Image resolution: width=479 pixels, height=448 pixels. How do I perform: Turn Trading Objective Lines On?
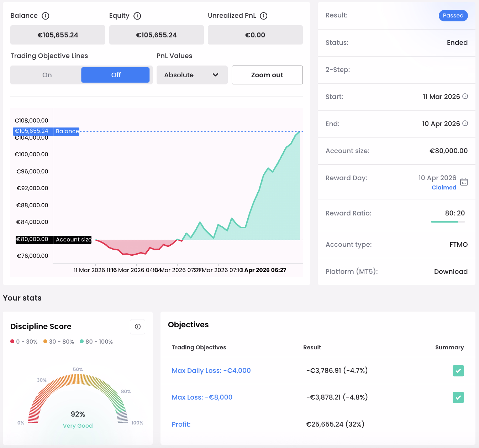[47, 75]
